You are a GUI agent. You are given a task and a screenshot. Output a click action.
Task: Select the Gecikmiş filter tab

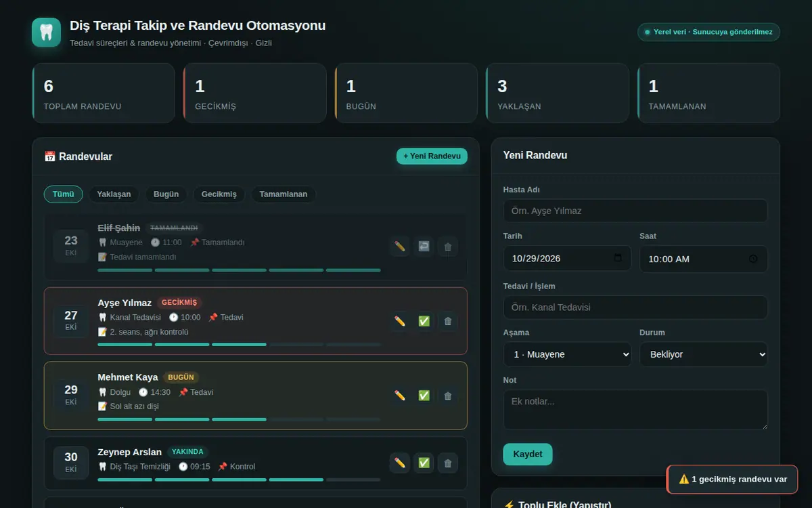[x=219, y=194]
